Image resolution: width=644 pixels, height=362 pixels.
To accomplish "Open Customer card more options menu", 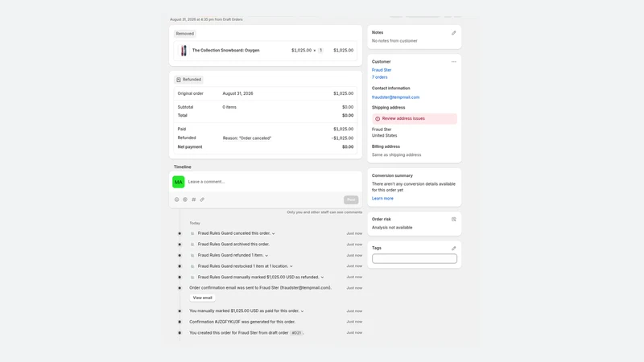I will point(453,62).
